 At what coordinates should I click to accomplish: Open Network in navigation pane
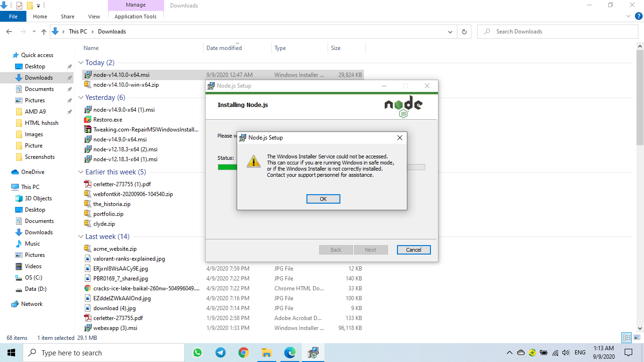point(32,304)
